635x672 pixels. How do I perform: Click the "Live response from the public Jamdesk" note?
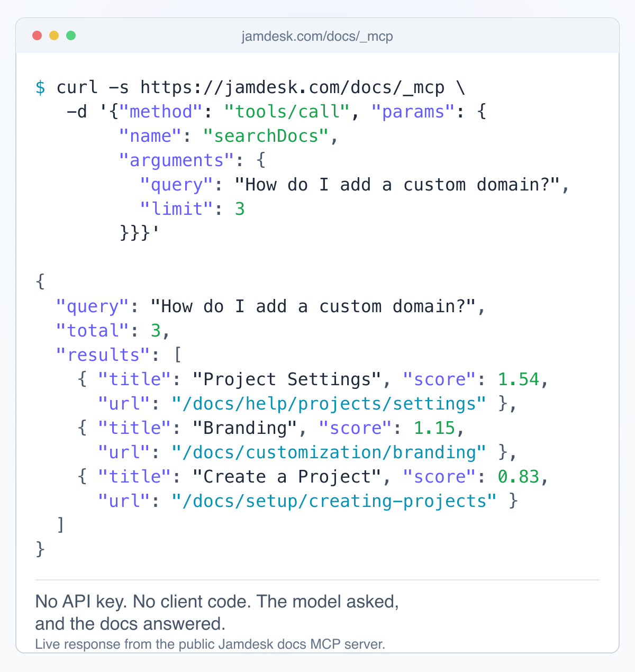(210, 644)
